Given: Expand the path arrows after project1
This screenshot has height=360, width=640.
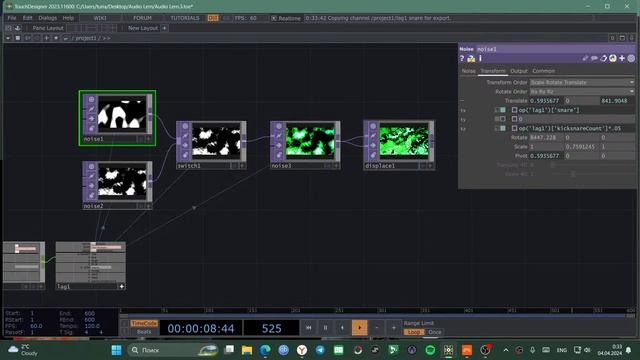Looking at the screenshot, I should [107, 38].
